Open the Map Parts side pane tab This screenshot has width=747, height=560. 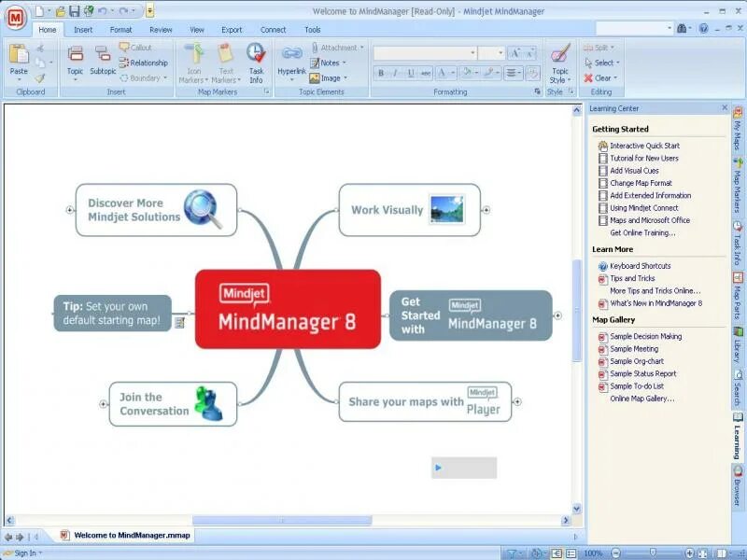[x=738, y=296]
